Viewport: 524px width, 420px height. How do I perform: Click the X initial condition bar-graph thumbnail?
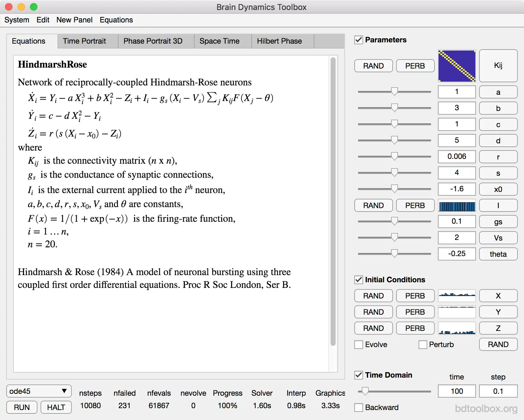click(x=457, y=296)
